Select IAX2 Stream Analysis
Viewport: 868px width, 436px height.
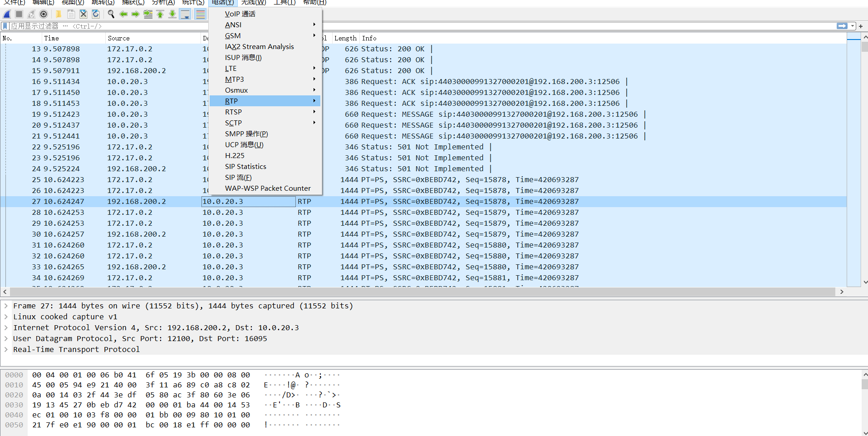[265, 47]
